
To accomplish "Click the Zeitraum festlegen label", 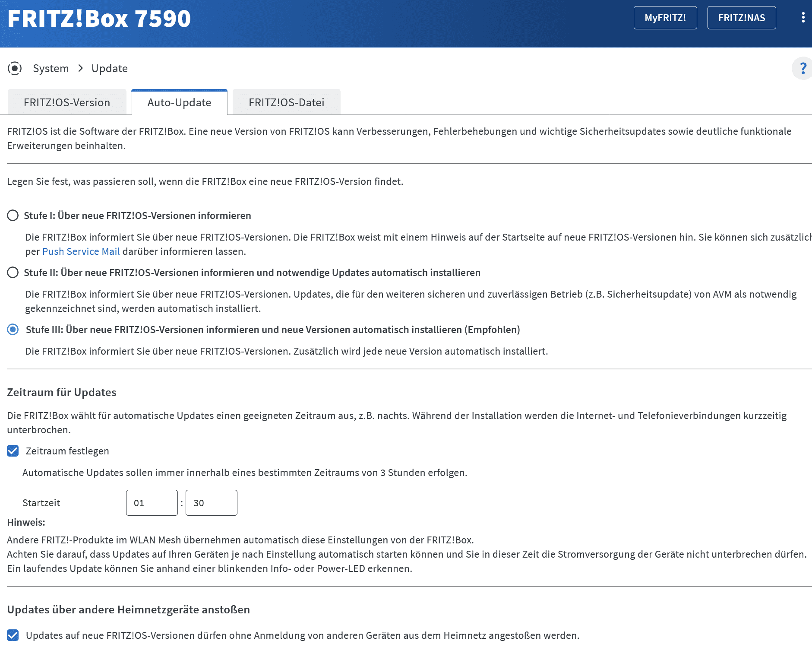I will (x=67, y=451).
